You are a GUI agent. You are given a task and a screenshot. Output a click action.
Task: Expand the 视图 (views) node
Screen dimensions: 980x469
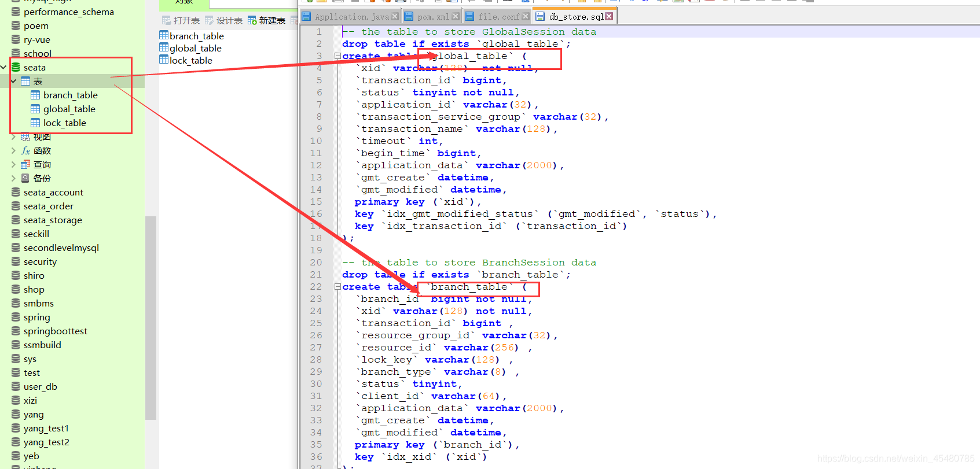(x=13, y=137)
